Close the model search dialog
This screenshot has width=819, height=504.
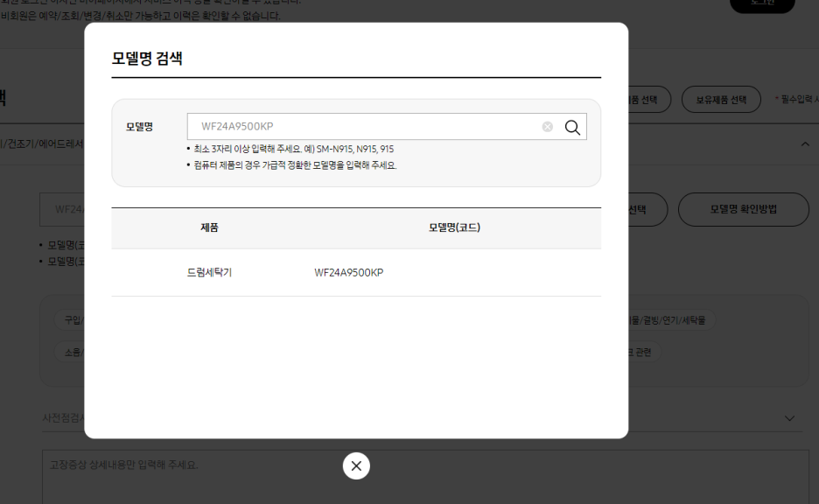pos(356,465)
